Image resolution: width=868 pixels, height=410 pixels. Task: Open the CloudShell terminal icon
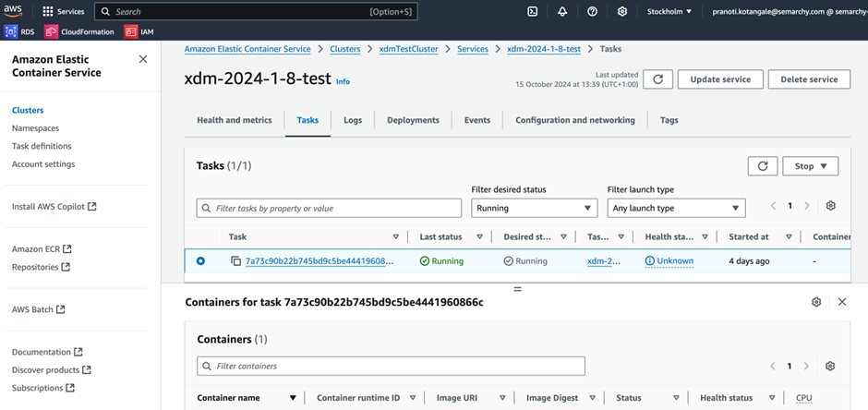pos(532,12)
